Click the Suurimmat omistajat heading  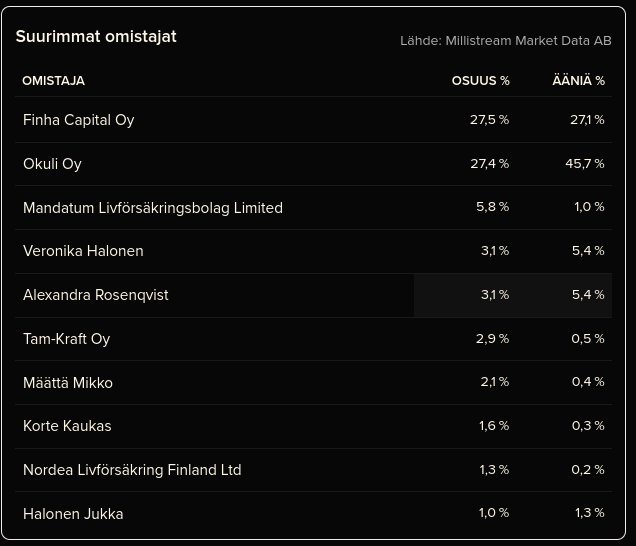point(96,36)
